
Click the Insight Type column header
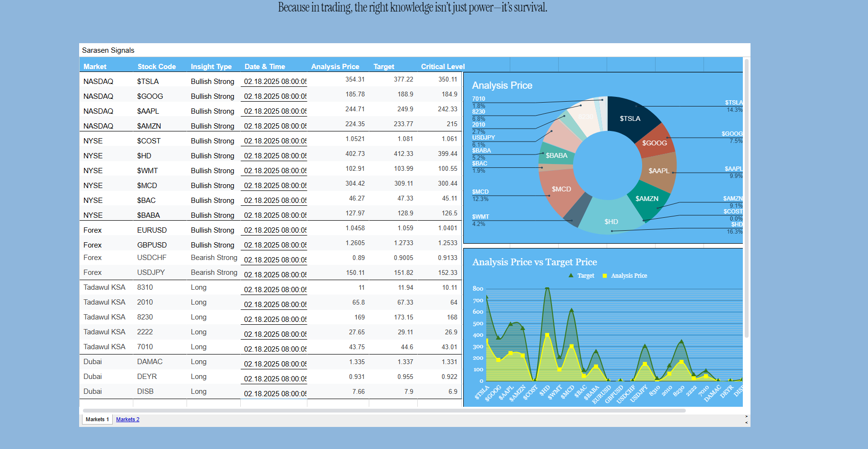coord(211,67)
